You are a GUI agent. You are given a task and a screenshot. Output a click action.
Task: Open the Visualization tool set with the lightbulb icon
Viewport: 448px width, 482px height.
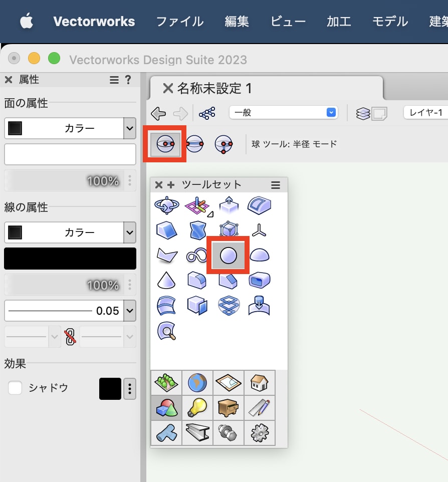coord(197,408)
